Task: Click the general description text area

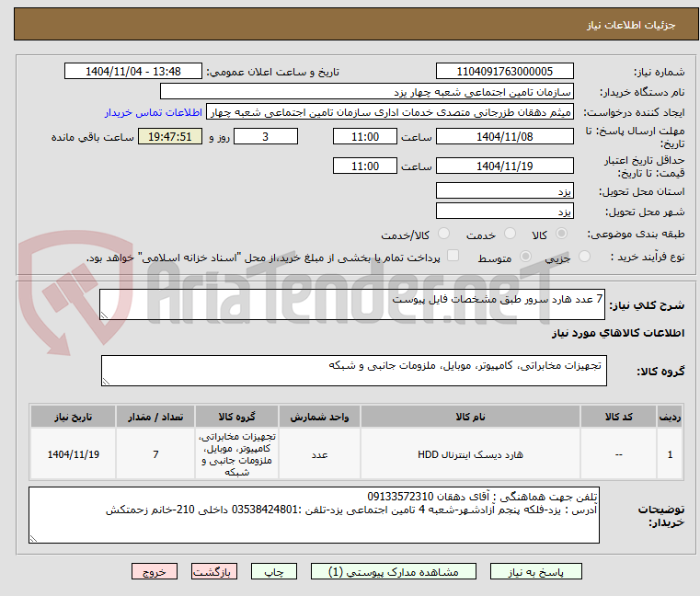Action: coord(351,304)
